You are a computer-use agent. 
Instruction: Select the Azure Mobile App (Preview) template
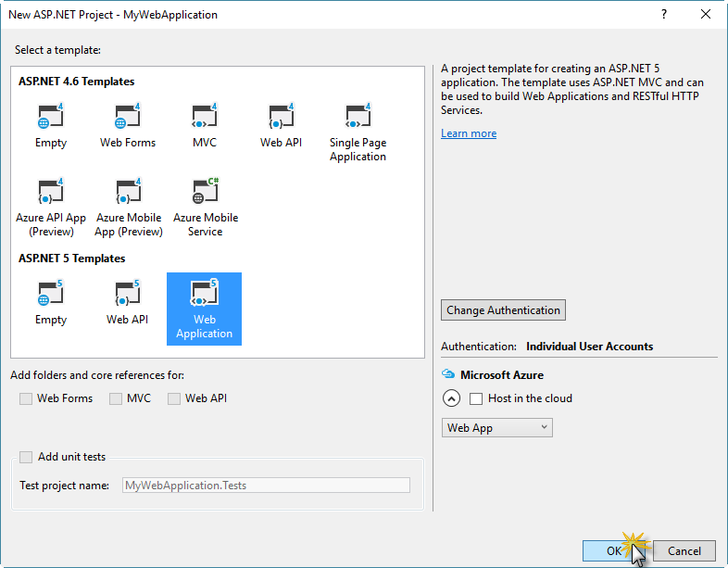[x=128, y=207]
